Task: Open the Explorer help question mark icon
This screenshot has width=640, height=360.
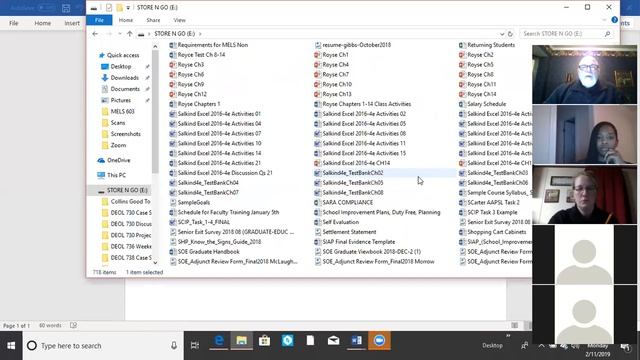Action: coord(614,20)
